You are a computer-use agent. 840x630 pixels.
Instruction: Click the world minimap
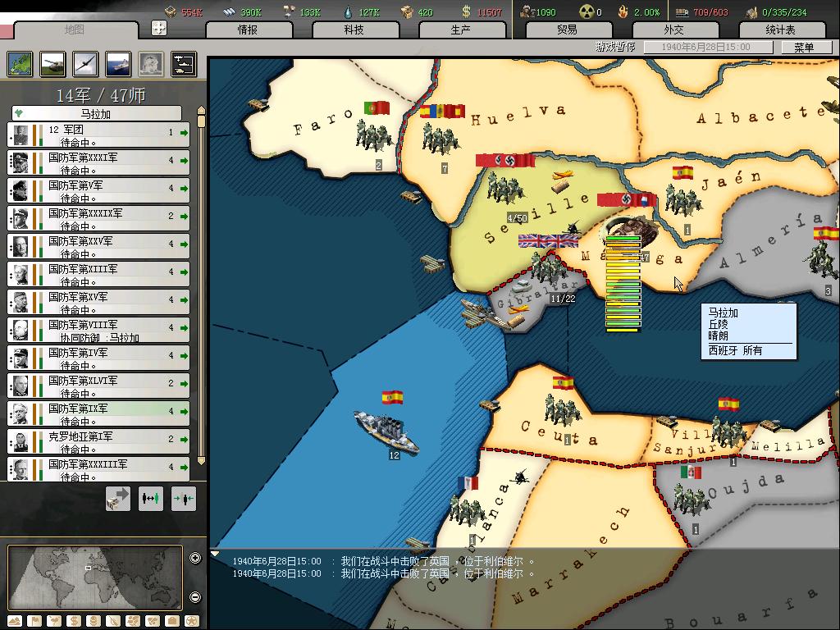94,577
